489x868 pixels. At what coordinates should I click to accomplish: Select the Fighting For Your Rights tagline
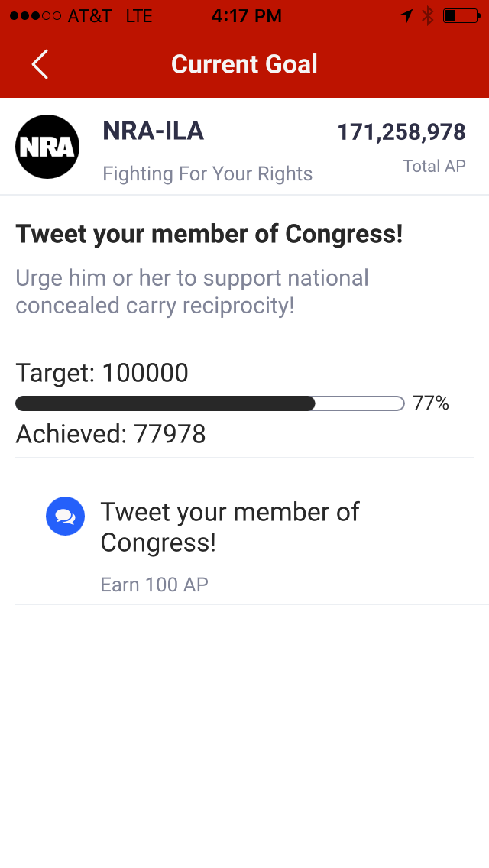(208, 173)
